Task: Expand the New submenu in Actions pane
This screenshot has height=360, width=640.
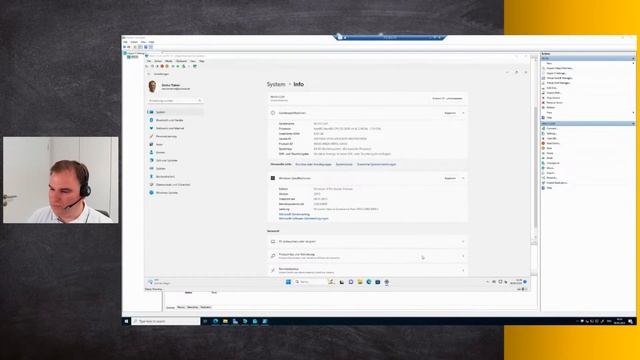Action: 633,63
